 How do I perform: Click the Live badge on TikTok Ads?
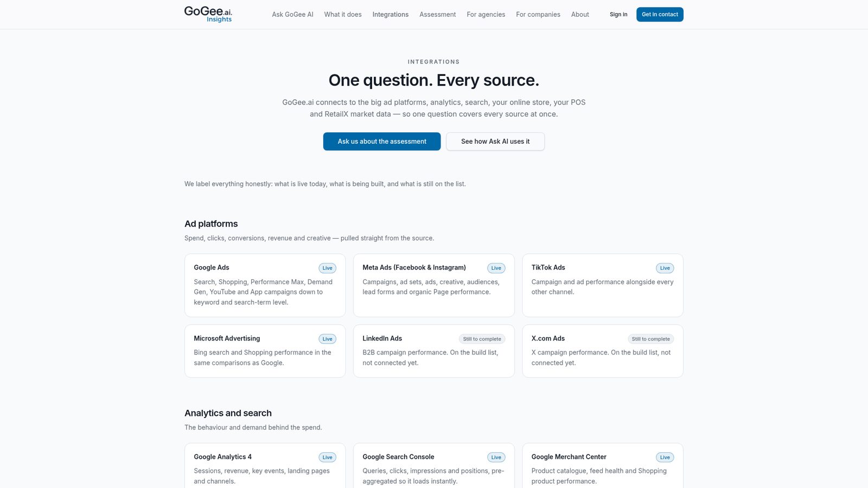[x=665, y=268]
